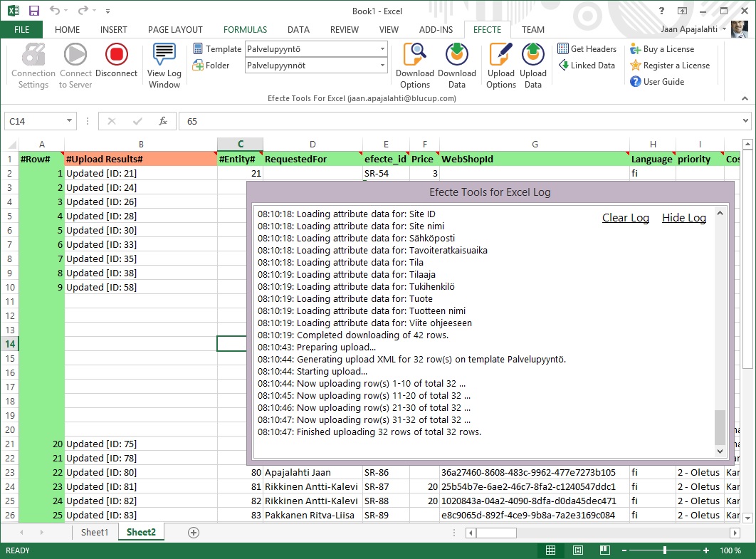
Task: Click cell 'Updated [ID: 58]'
Action: pyautogui.click(x=141, y=287)
